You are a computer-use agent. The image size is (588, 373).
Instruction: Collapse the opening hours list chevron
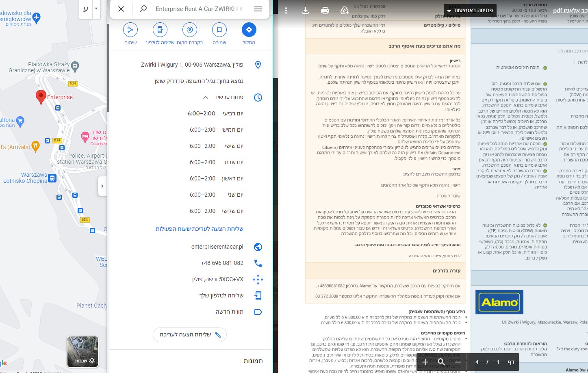click(206, 98)
